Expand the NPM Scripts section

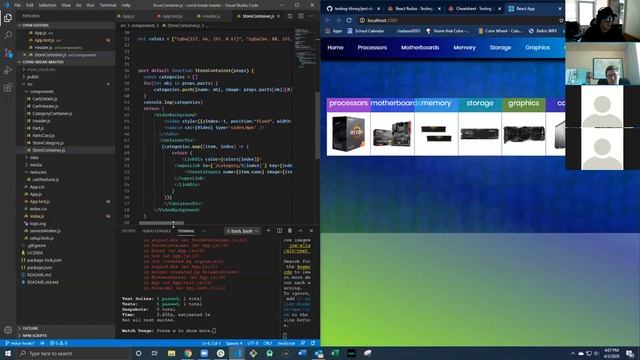coord(65,336)
